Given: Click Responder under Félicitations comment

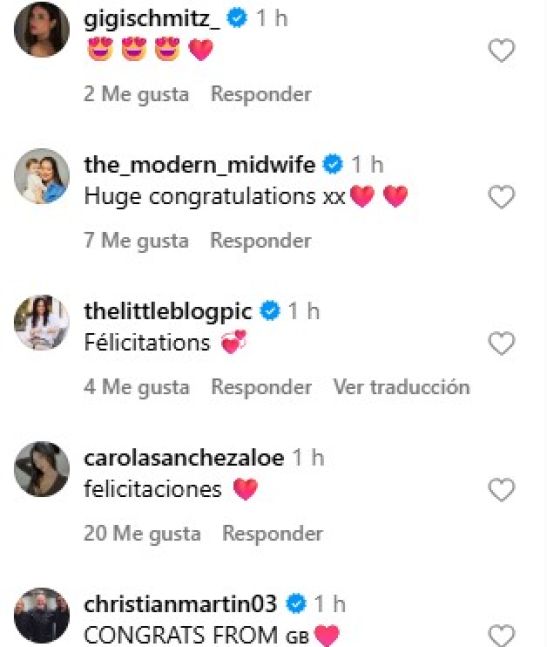Looking at the screenshot, I should pos(261,387).
